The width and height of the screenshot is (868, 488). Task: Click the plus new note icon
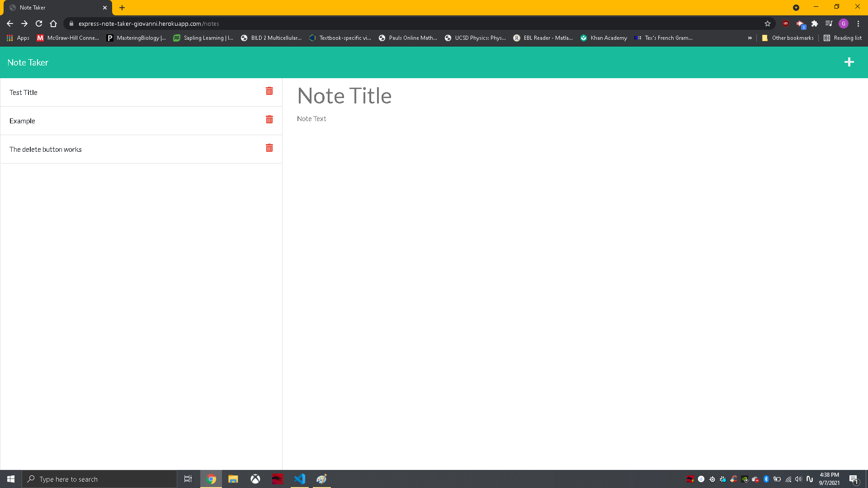click(849, 62)
